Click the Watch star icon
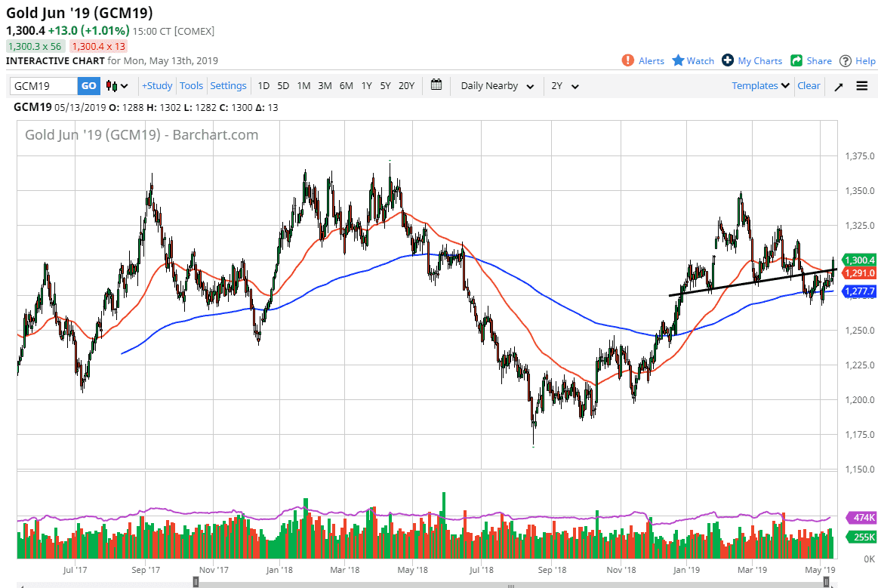This screenshot has height=588, width=878. [x=678, y=60]
